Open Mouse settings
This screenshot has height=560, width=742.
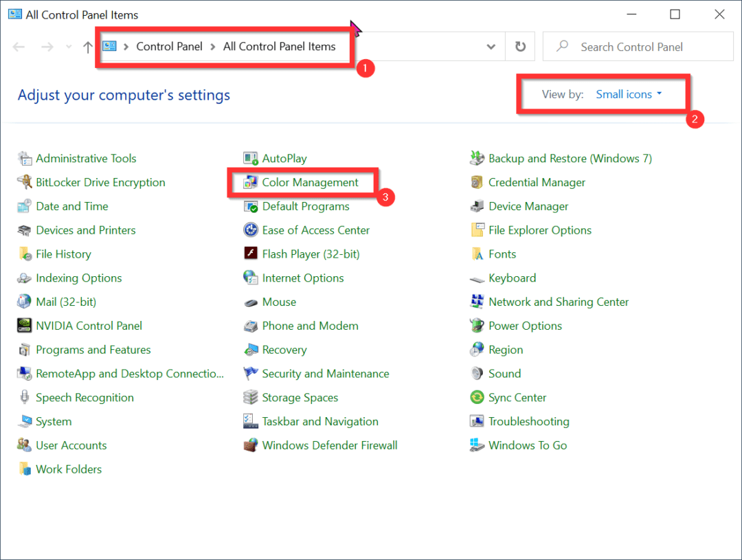pos(279,301)
